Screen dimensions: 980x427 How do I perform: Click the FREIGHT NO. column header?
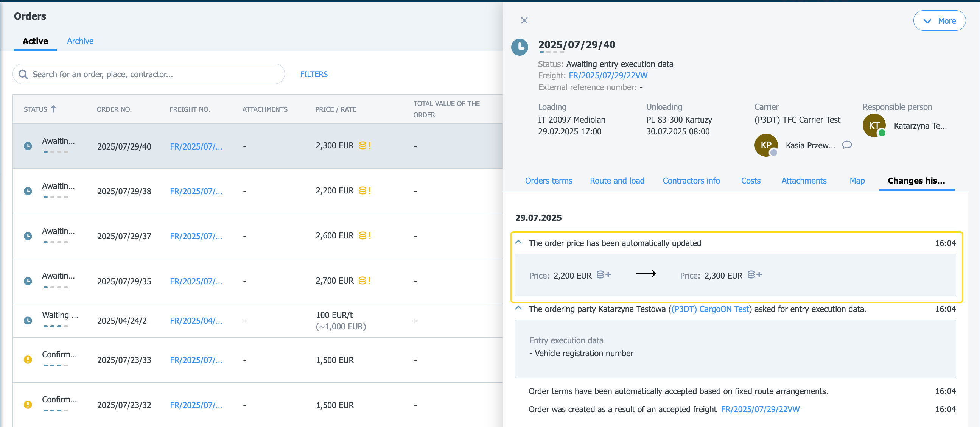[x=190, y=109]
